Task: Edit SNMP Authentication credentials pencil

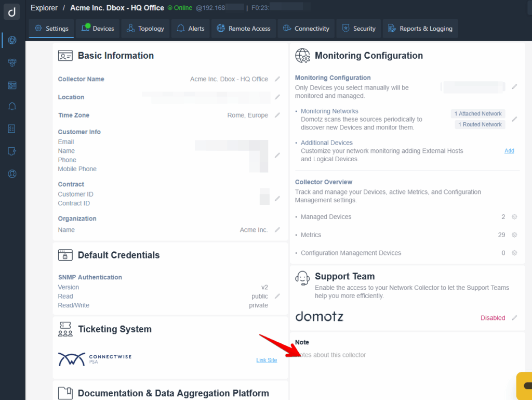Action: pyautogui.click(x=277, y=296)
